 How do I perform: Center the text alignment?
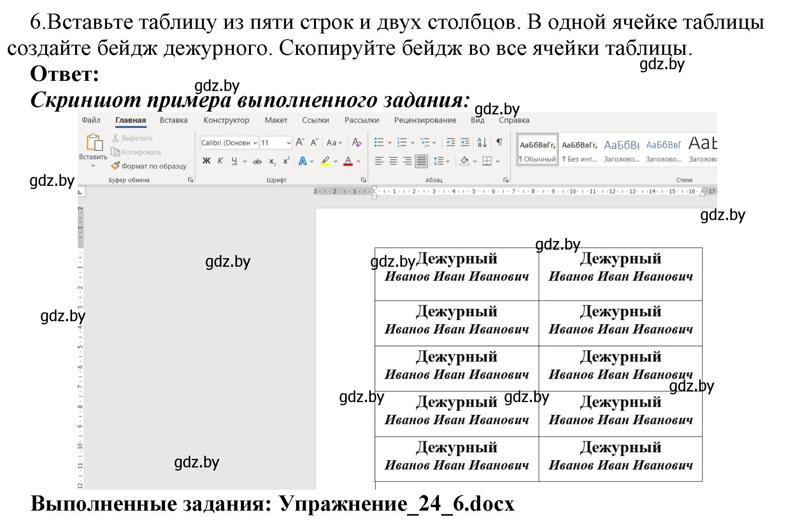point(393,161)
